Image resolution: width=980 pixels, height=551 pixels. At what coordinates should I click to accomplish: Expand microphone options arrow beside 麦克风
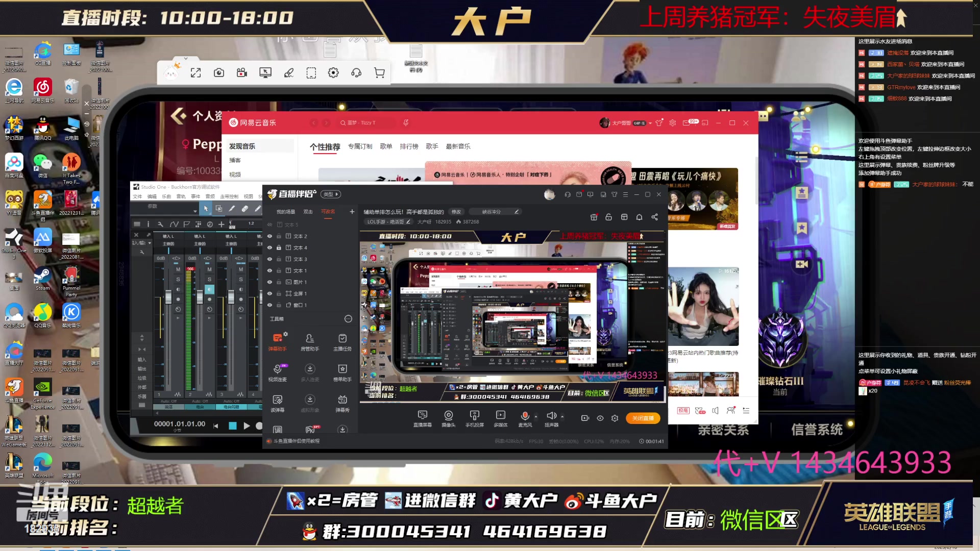[x=536, y=416]
